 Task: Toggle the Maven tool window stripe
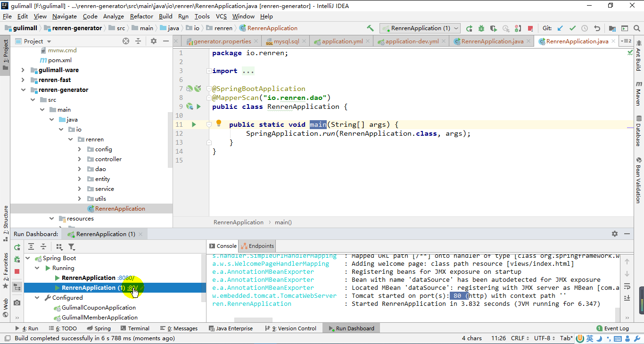pyautogui.click(x=639, y=93)
